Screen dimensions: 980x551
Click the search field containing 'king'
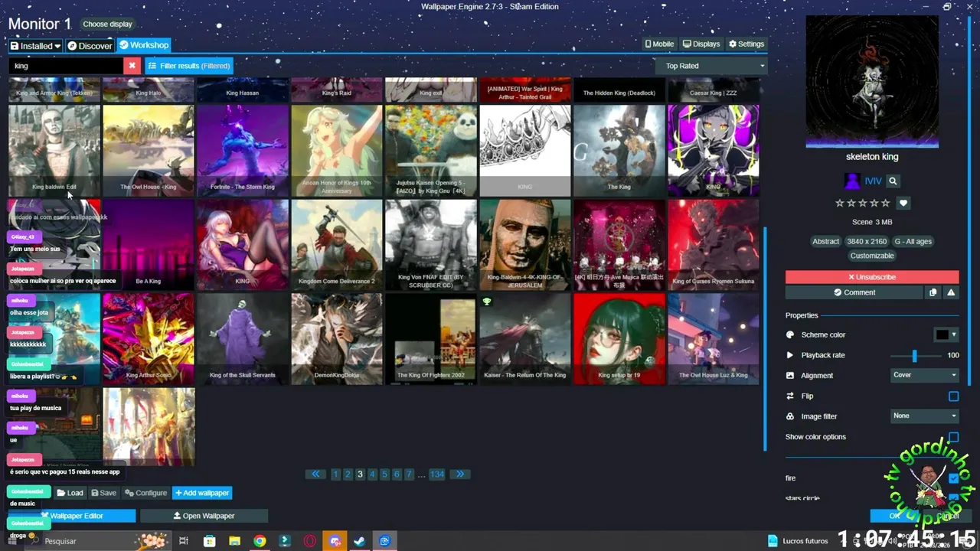(66, 66)
